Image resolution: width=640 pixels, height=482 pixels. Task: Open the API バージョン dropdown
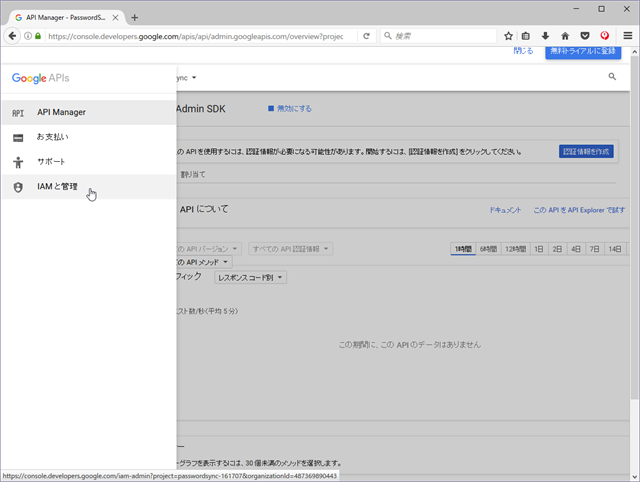(x=209, y=249)
